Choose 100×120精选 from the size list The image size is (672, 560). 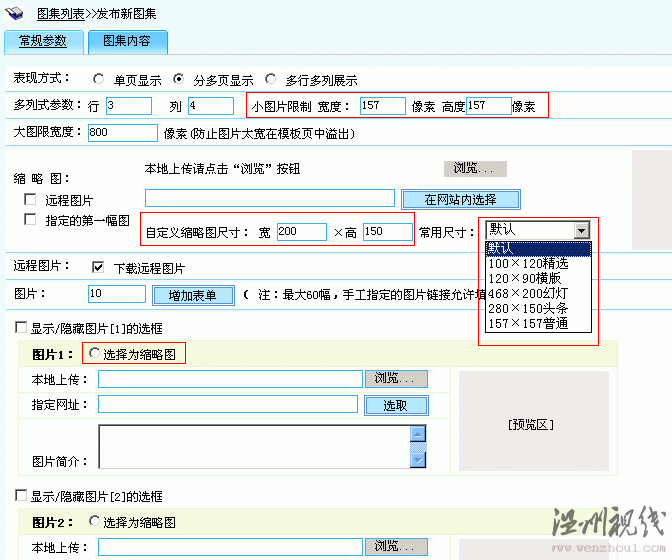point(528,263)
